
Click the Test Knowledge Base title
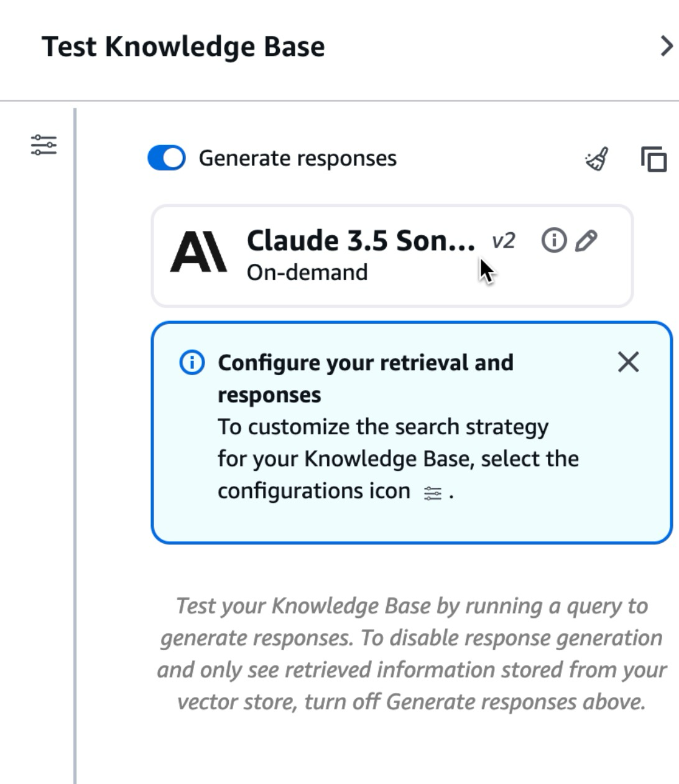(x=183, y=47)
